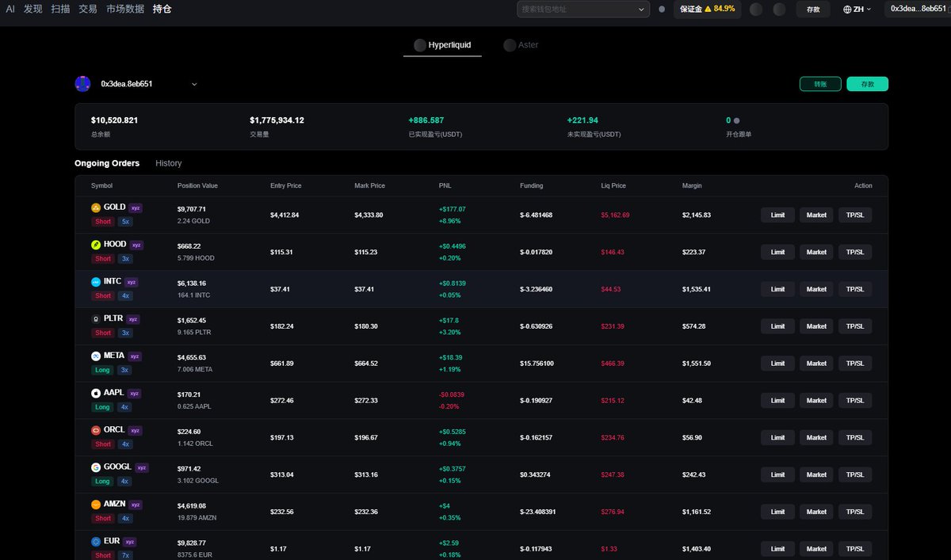Viewport: 951px width, 560px height.
Task: Select the Ongoing Orders tab
Action: [x=107, y=163]
